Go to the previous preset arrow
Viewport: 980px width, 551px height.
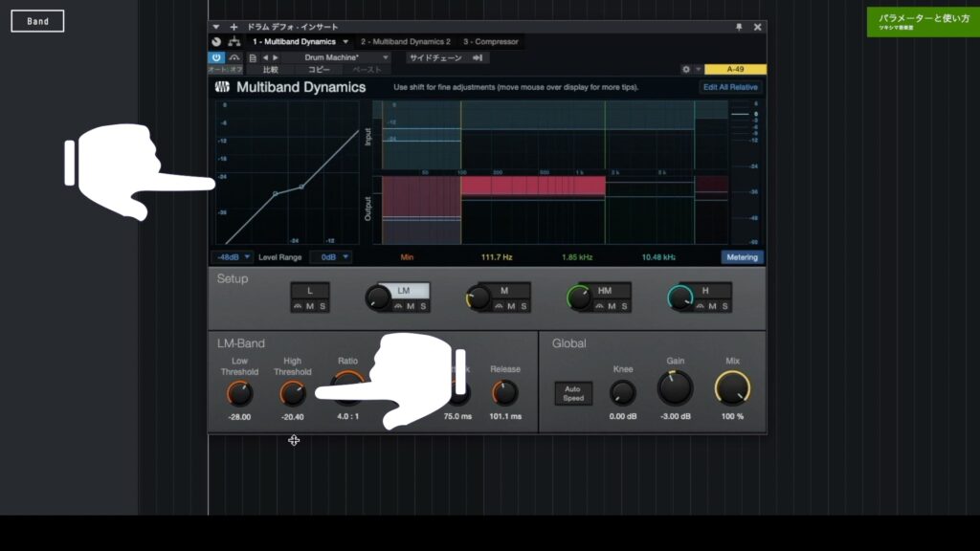pos(265,57)
